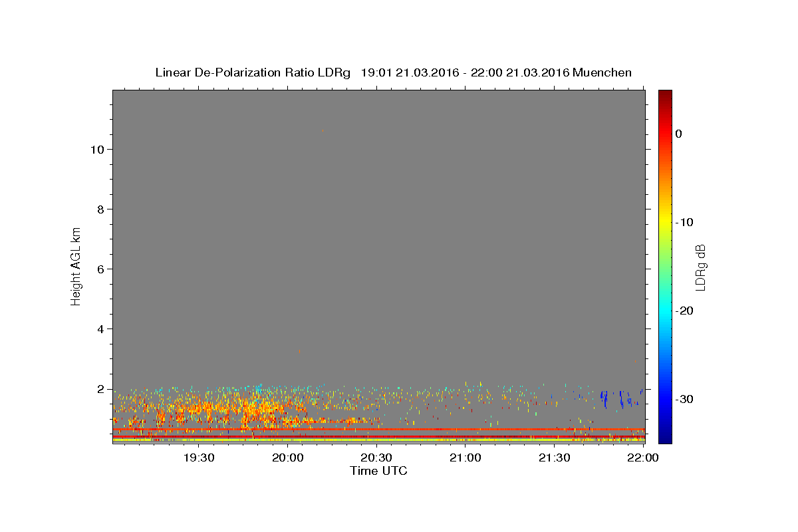Click the colorbar tick value '-10'

coord(684,222)
